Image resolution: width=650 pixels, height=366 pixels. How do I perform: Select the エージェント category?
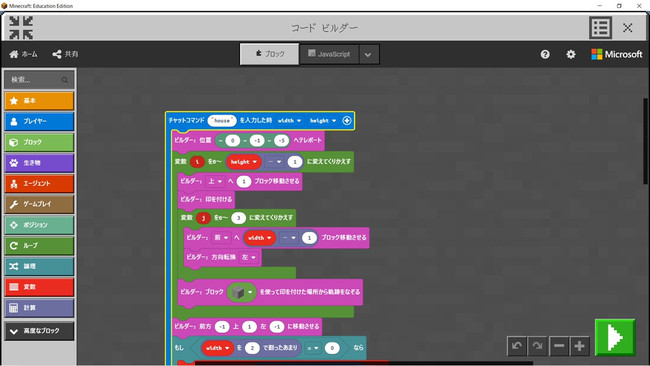[x=39, y=183]
